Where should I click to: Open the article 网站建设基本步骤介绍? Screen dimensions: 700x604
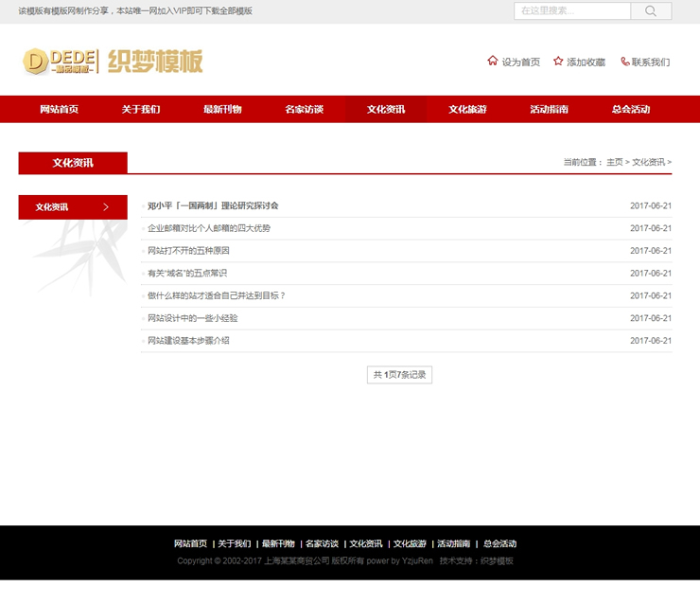pos(188,341)
